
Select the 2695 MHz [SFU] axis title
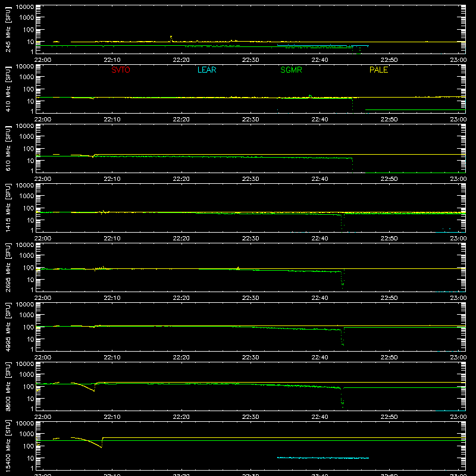(x=8, y=267)
